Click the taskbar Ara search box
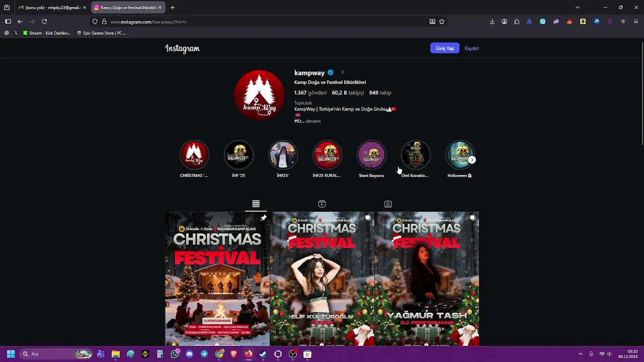The image size is (644, 362). click(x=56, y=354)
